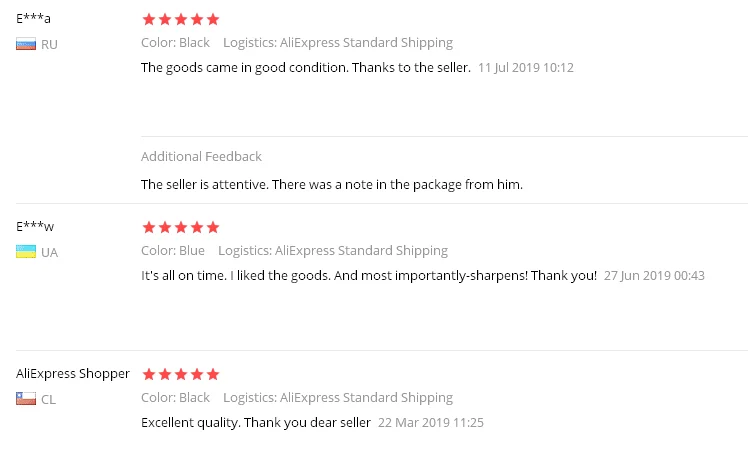Click the 'Excellent quality' review text
Viewport: 748px width, 465px height.
pos(256,422)
